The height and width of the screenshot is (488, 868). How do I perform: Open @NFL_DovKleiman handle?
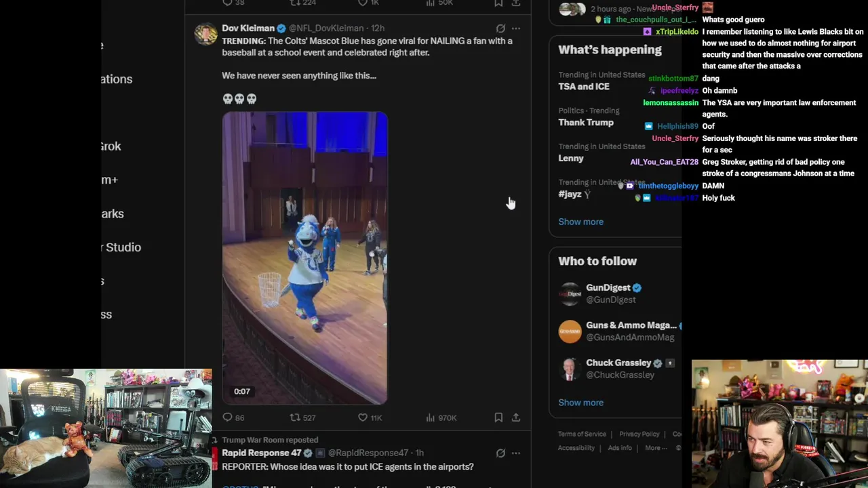click(326, 28)
